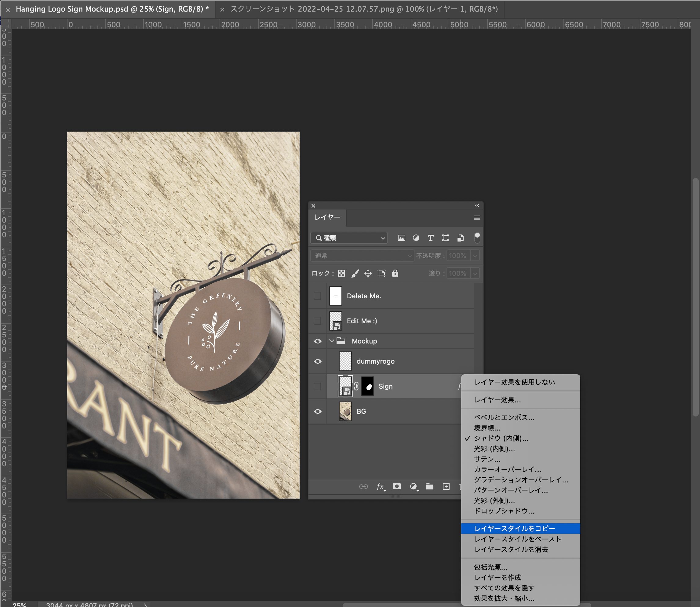The width and height of the screenshot is (700, 607).
Task: Hide the dummyrogo layer
Action: point(317,362)
